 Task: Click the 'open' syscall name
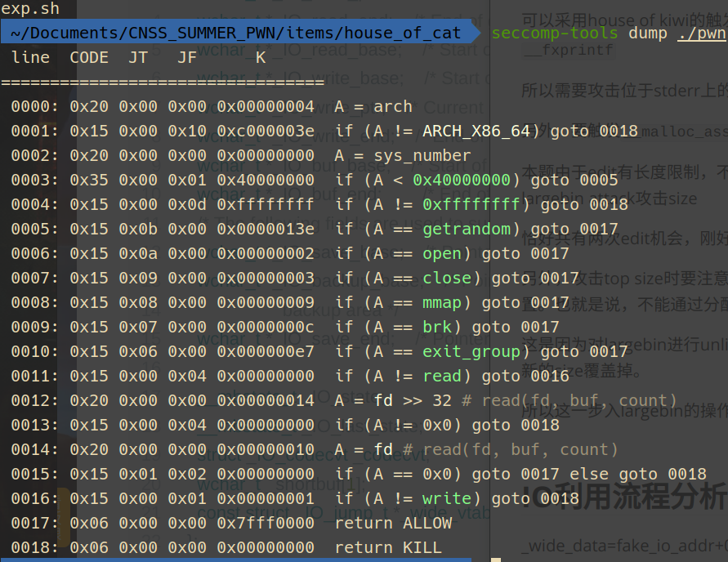(x=442, y=254)
